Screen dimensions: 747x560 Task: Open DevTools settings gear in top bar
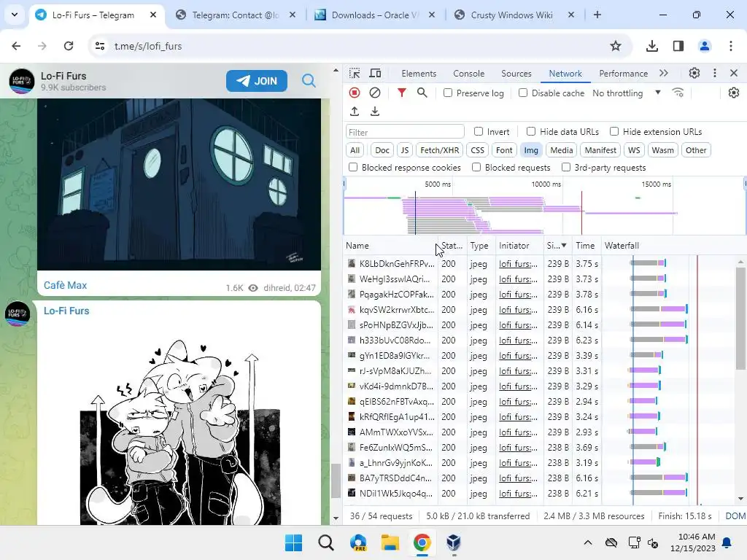click(694, 74)
